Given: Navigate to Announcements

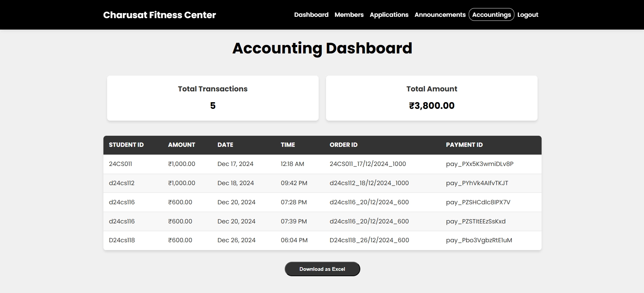Looking at the screenshot, I should point(440,15).
